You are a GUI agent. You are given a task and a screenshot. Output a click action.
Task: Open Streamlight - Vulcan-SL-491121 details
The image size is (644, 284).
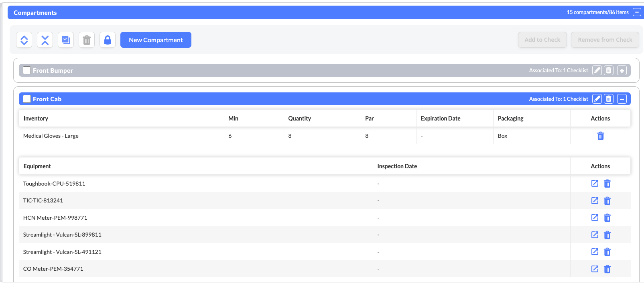coord(595,251)
